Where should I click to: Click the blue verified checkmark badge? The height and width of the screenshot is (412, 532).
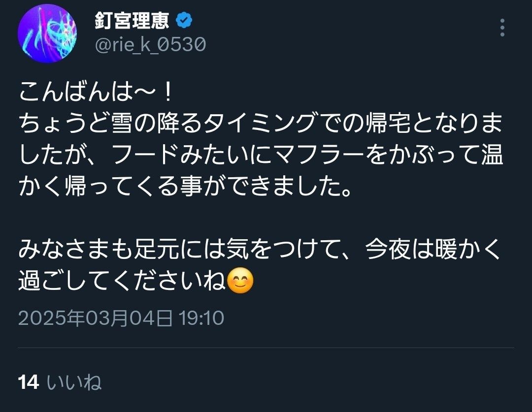pyautogui.click(x=185, y=21)
